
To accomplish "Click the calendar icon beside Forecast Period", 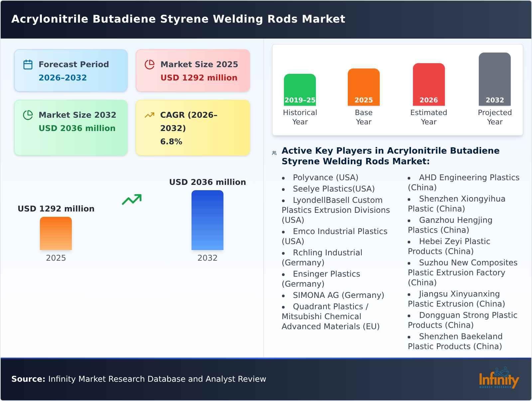I will pos(28,64).
